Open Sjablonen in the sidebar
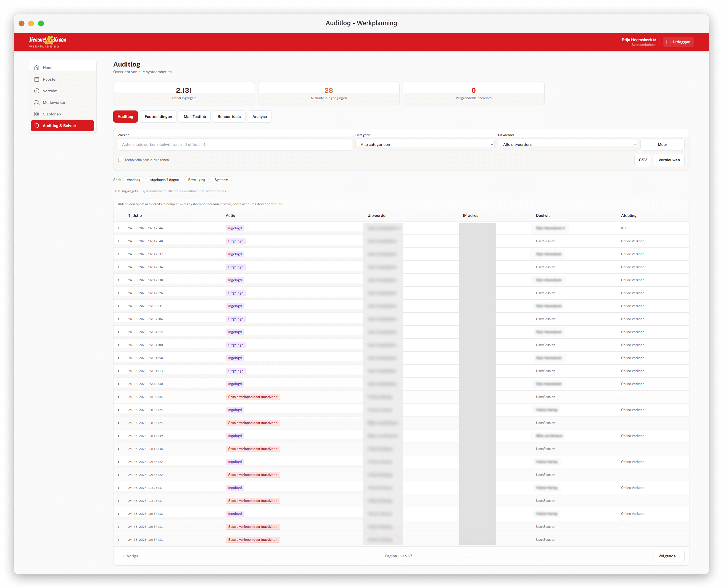723x588 pixels. pyautogui.click(x=62, y=114)
